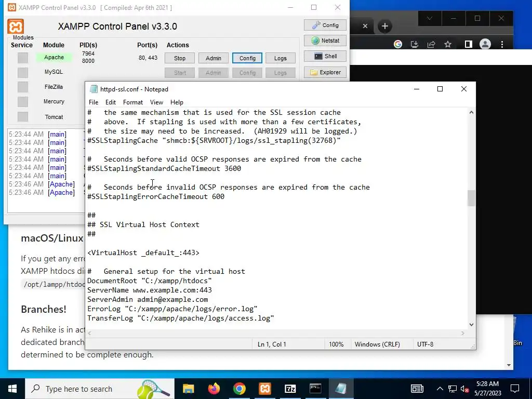Open Apache Logs button
Screen dimensions: 532x399
(280, 58)
